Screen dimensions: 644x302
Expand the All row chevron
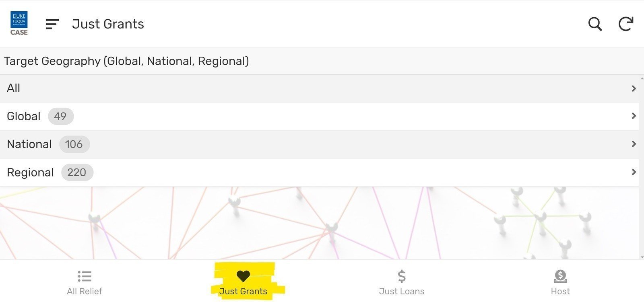pos(634,88)
